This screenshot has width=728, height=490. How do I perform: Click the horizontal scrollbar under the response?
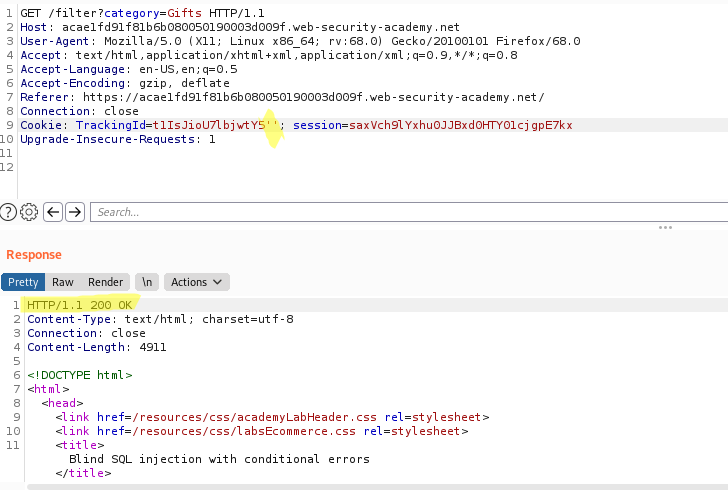pyautogui.click(x=377, y=487)
